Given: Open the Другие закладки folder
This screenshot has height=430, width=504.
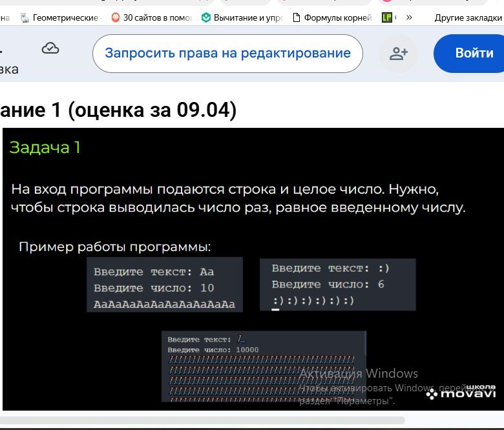Looking at the screenshot, I should pyautogui.click(x=468, y=17).
